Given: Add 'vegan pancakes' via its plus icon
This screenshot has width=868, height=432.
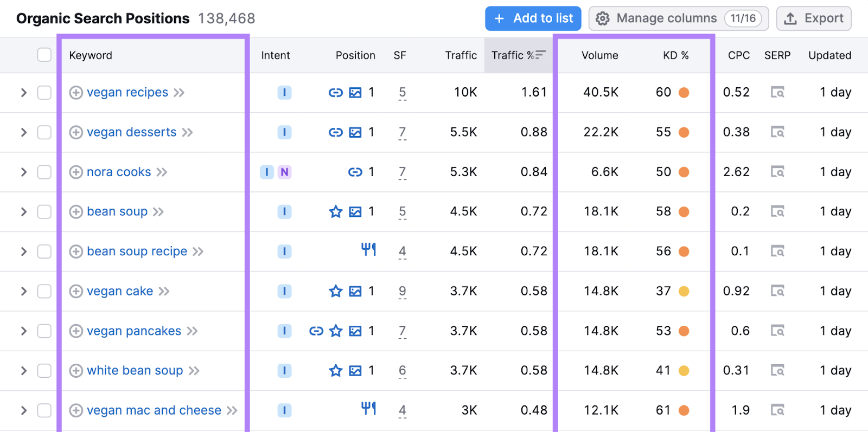Looking at the screenshot, I should [76, 331].
